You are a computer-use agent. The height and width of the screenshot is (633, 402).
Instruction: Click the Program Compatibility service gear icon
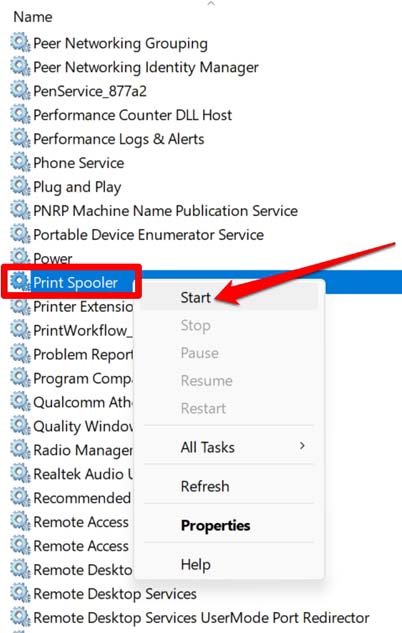(x=20, y=378)
